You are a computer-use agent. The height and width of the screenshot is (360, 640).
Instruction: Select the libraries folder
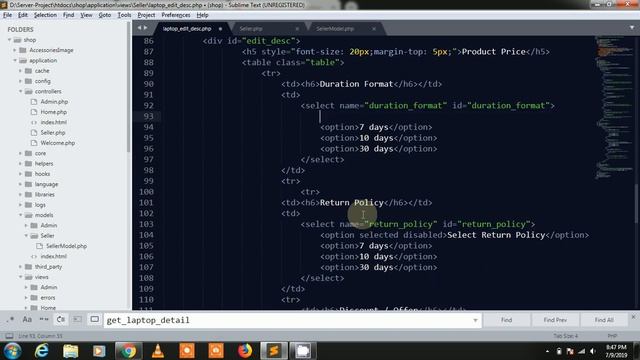point(44,195)
